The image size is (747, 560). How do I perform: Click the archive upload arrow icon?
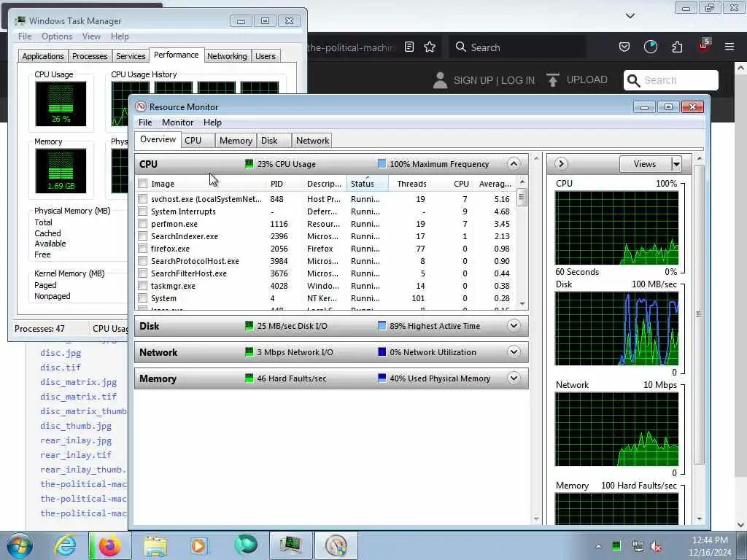coord(553,80)
